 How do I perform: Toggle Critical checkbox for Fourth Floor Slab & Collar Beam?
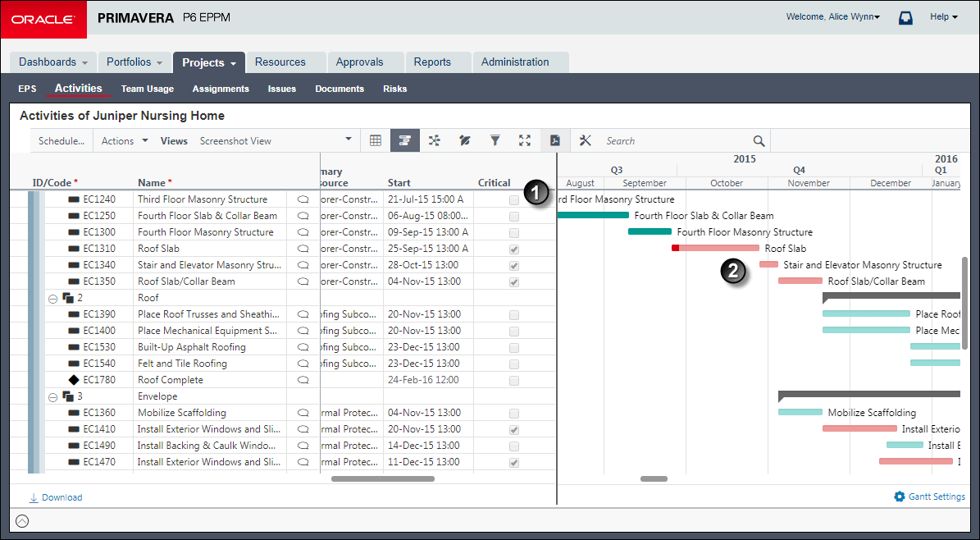click(513, 217)
